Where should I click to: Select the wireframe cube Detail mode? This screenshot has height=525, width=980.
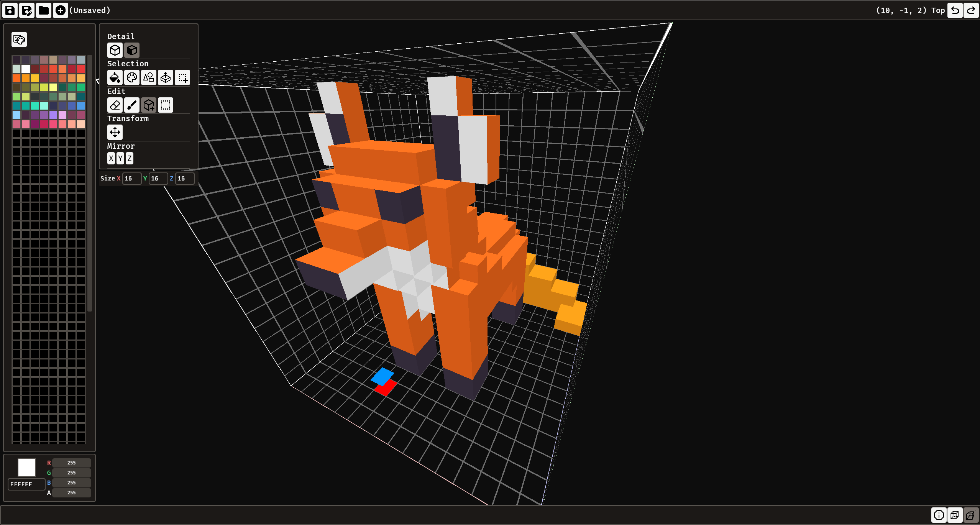[115, 50]
